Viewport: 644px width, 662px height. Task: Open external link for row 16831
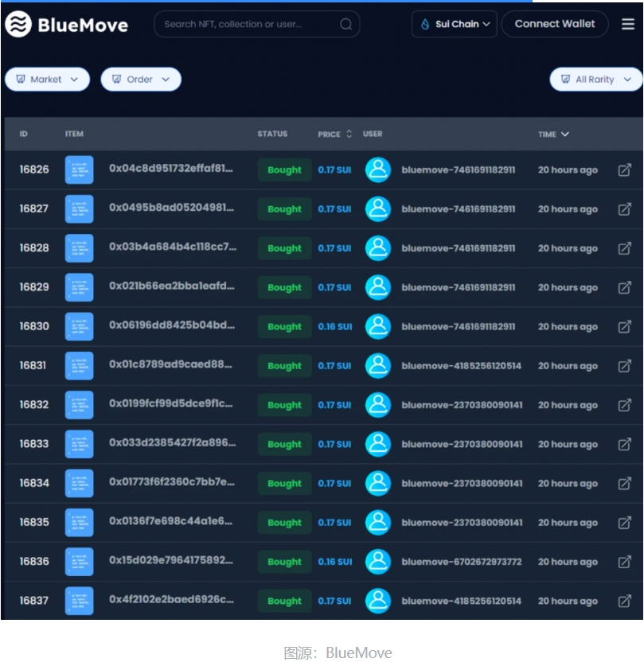pos(625,366)
